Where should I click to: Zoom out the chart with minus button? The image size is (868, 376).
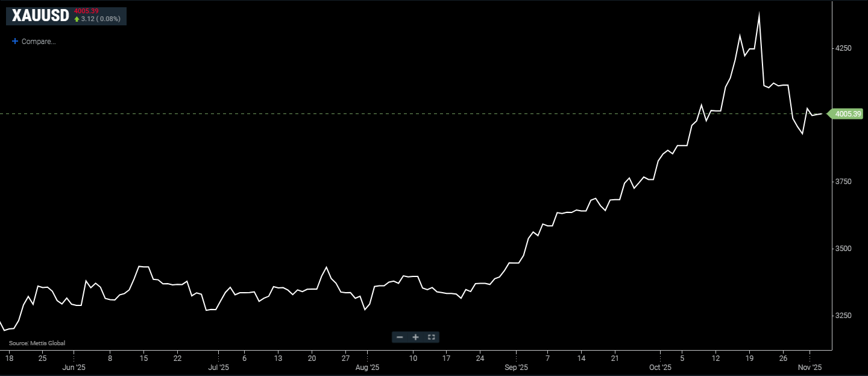(400, 337)
